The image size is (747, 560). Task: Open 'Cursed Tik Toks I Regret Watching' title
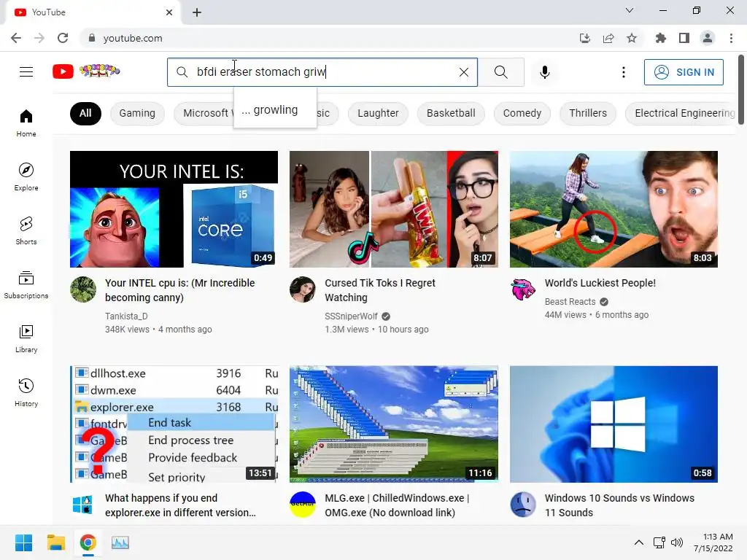coord(379,290)
